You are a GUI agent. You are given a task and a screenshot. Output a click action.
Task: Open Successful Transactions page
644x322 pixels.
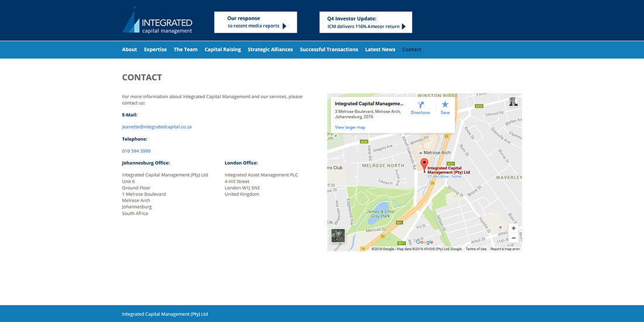pyautogui.click(x=329, y=49)
